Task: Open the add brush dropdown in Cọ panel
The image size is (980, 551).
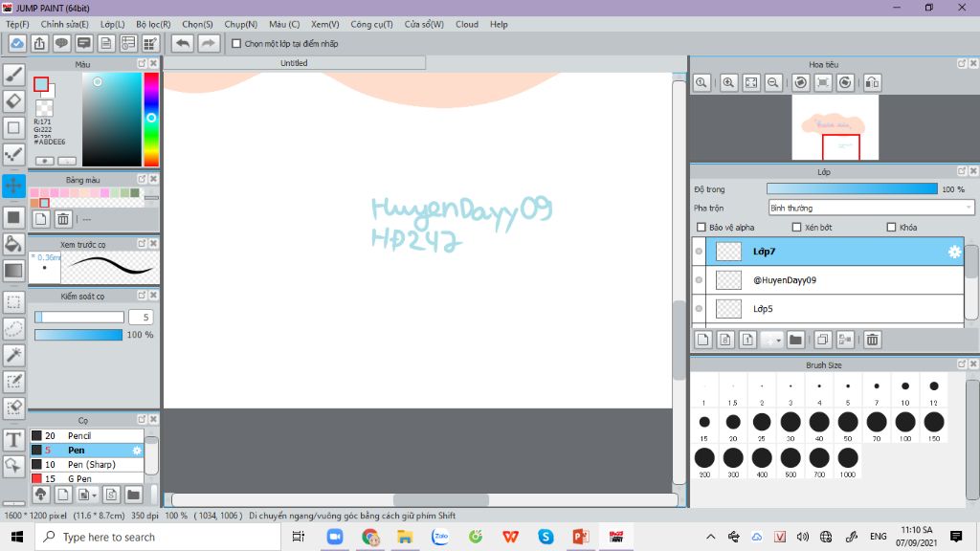Action: tap(94, 496)
